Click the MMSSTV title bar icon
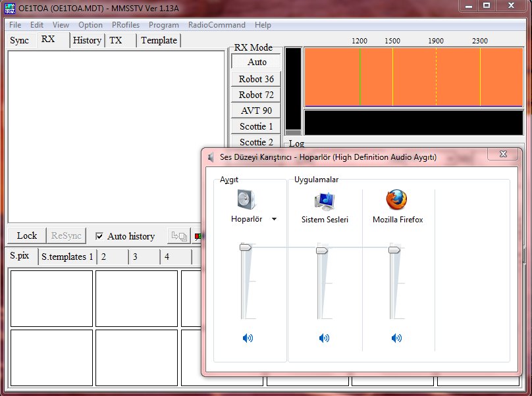 [x=9, y=7]
